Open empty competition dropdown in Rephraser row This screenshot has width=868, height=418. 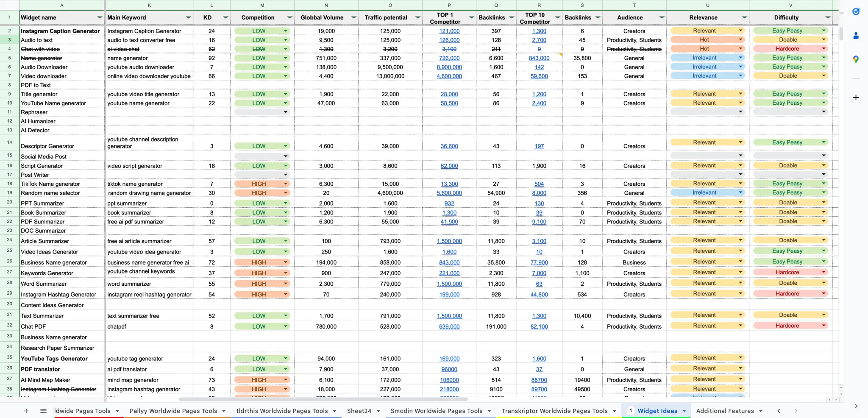(286, 112)
